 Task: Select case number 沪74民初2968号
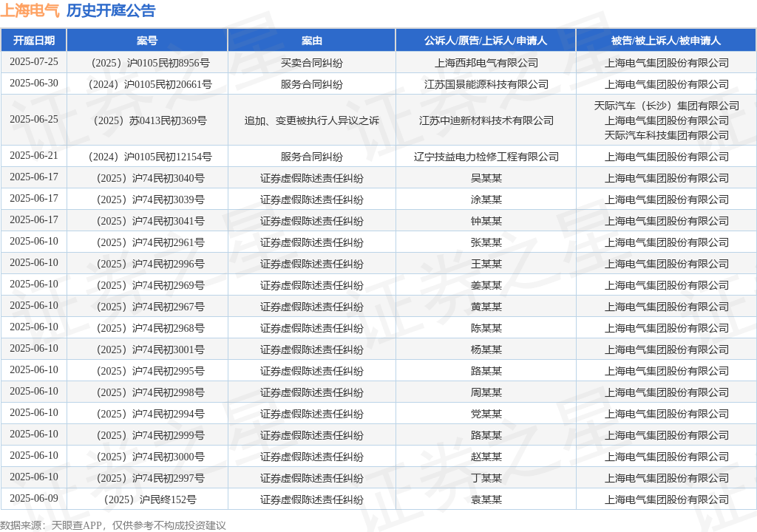(150, 328)
